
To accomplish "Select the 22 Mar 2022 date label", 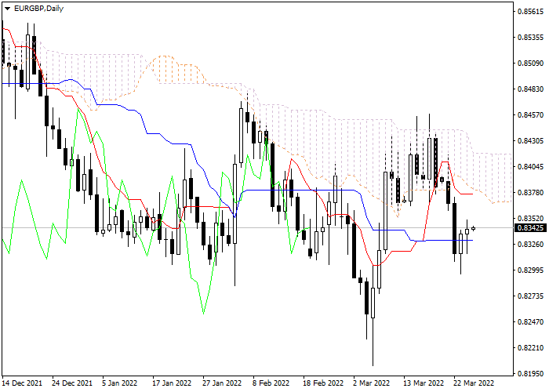I will tap(474, 383).
